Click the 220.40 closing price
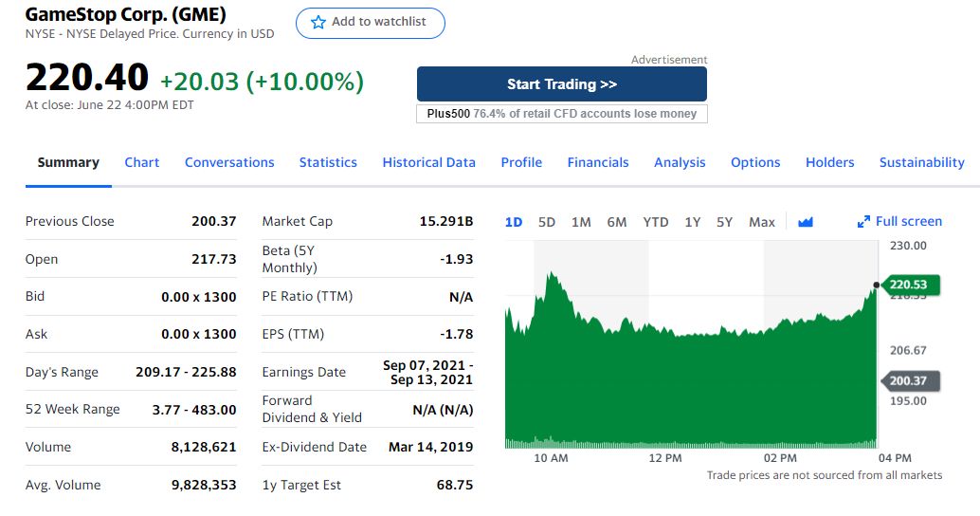 pyautogui.click(x=87, y=77)
